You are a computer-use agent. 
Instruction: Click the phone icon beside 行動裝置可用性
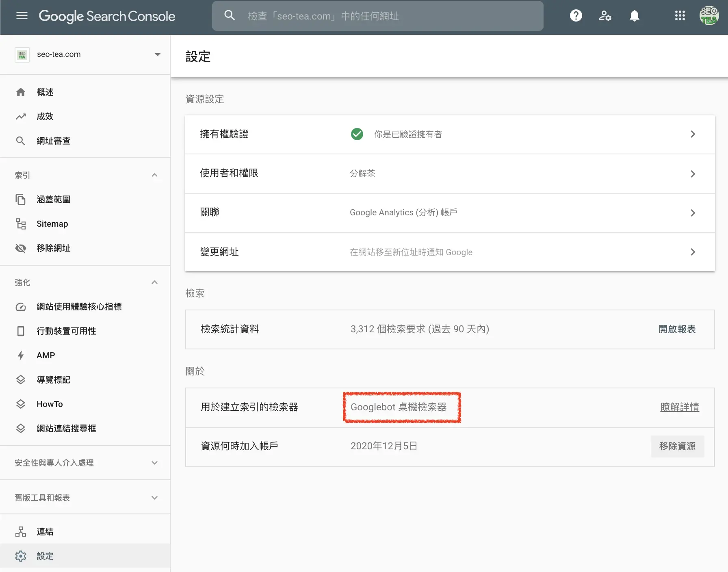click(x=21, y=331)
